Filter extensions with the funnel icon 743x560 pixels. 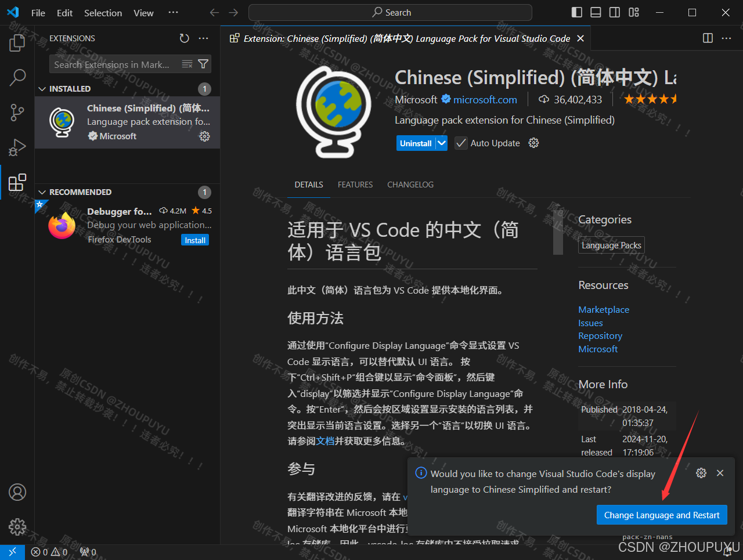click(203, 64)
